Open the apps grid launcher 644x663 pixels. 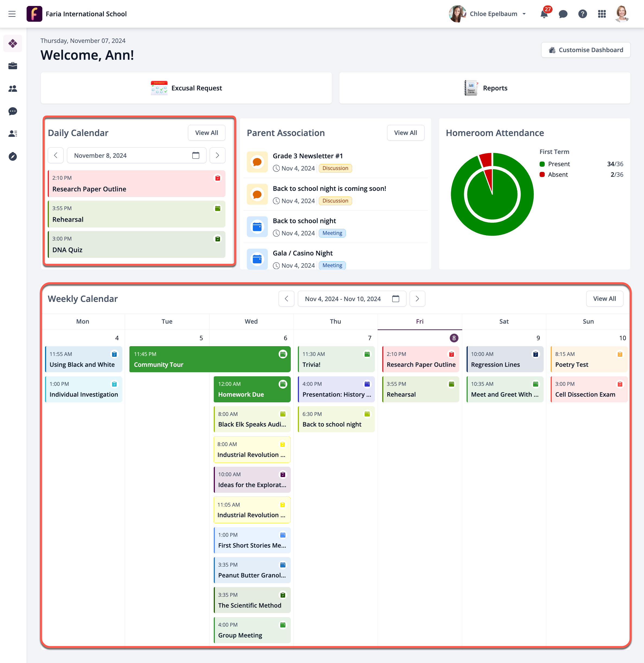(x=602, y=14)
